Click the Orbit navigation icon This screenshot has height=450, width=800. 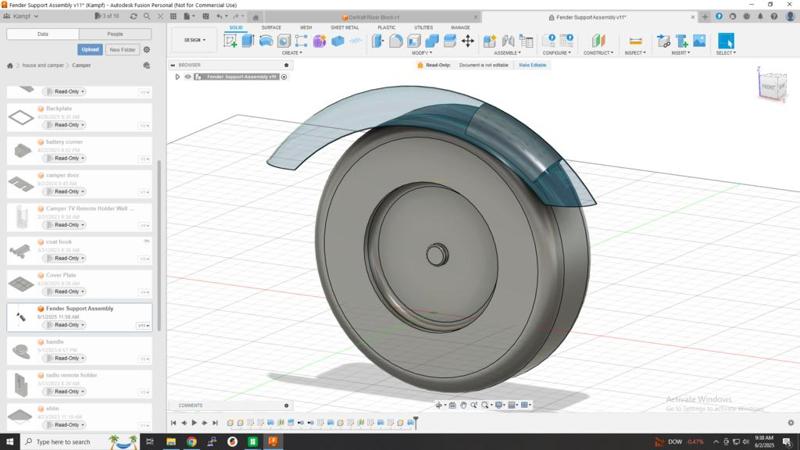439,405
